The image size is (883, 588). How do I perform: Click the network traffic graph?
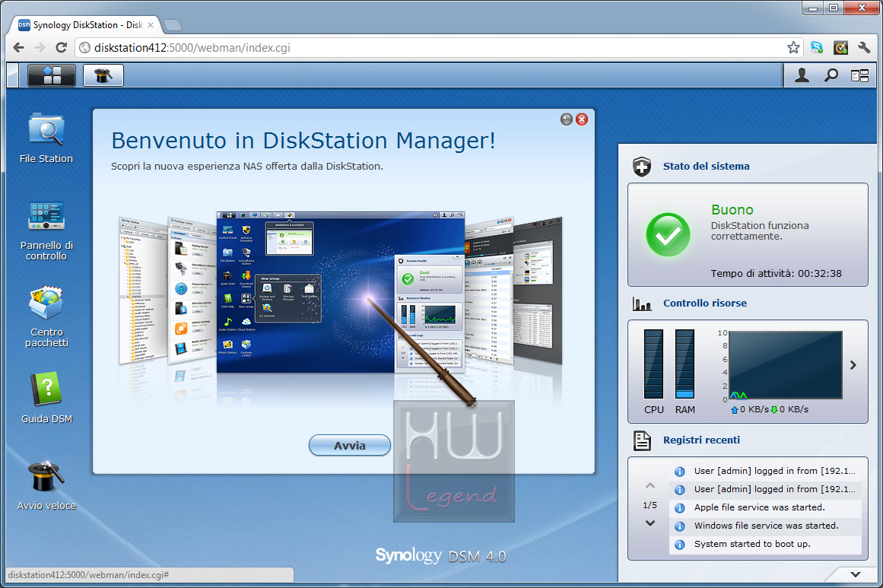click(x=786, y=365)
